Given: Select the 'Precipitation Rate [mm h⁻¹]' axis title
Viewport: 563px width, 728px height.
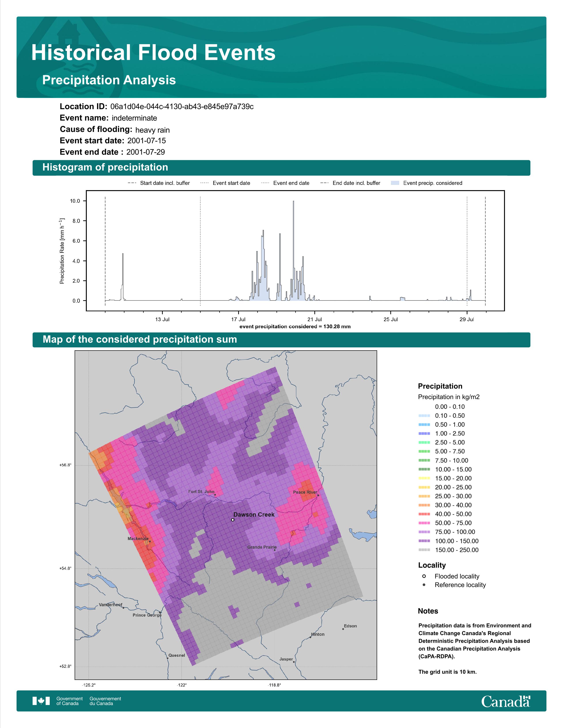Looking at the screenshot, I should (x=62, y=251).
